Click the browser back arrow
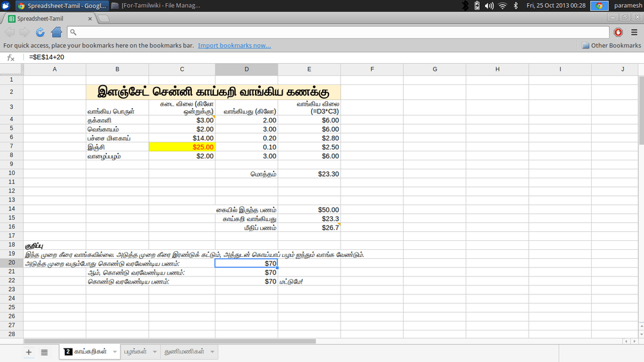 10,32
